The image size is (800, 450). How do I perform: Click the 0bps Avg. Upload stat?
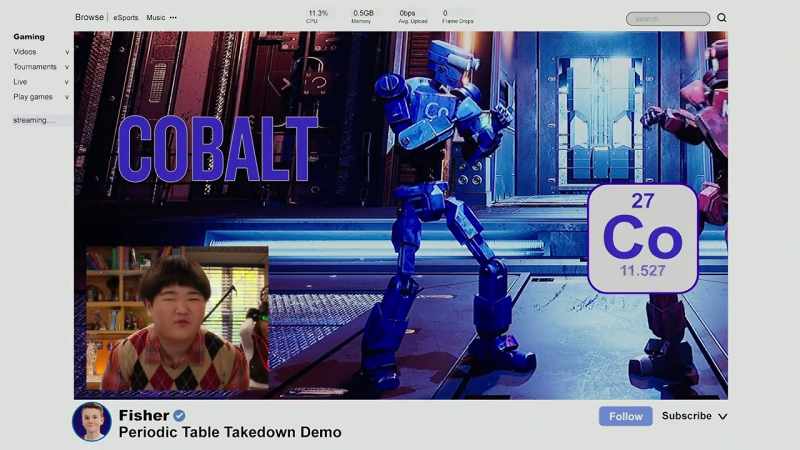coord(412,16)
